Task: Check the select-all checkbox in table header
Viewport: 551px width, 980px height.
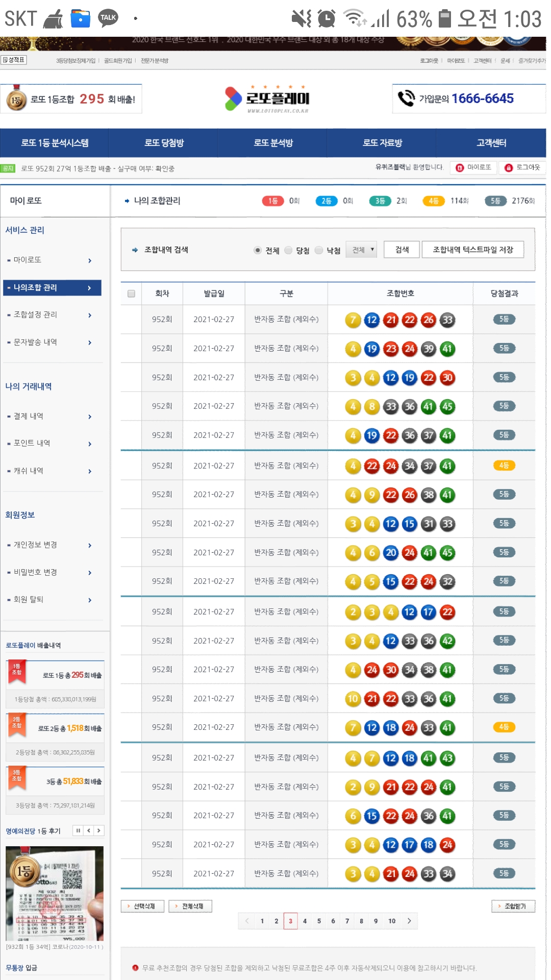Action: 131,293
